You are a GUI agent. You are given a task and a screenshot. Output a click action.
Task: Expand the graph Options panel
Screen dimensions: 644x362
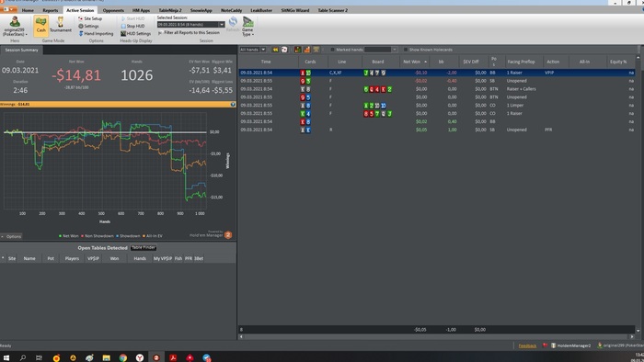pos(11,236)
